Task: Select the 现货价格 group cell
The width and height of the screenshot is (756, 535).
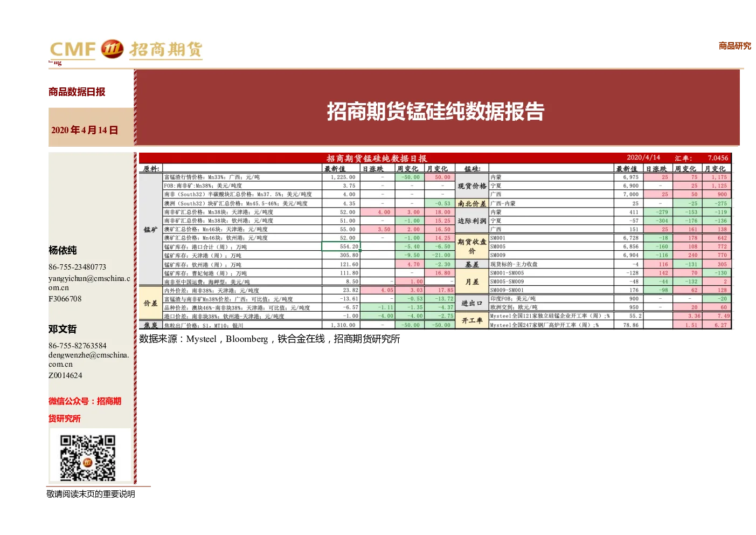Action: tap(472, 186)
